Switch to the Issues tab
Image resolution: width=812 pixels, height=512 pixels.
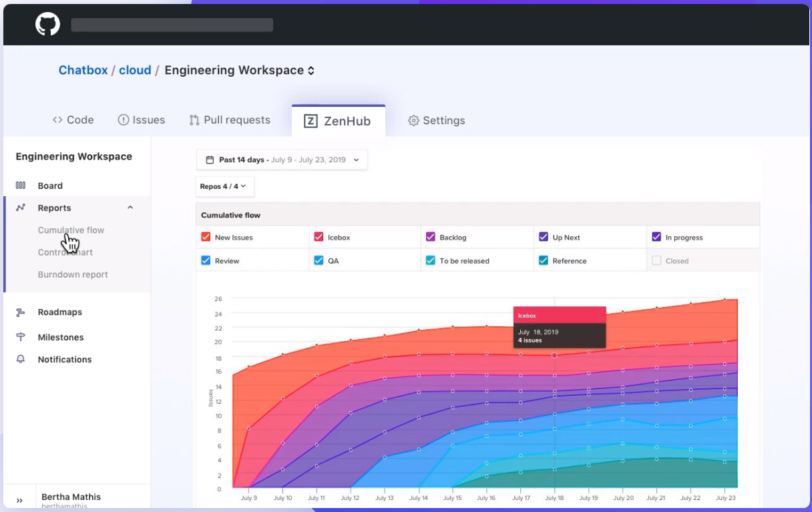tap(142, 120)
